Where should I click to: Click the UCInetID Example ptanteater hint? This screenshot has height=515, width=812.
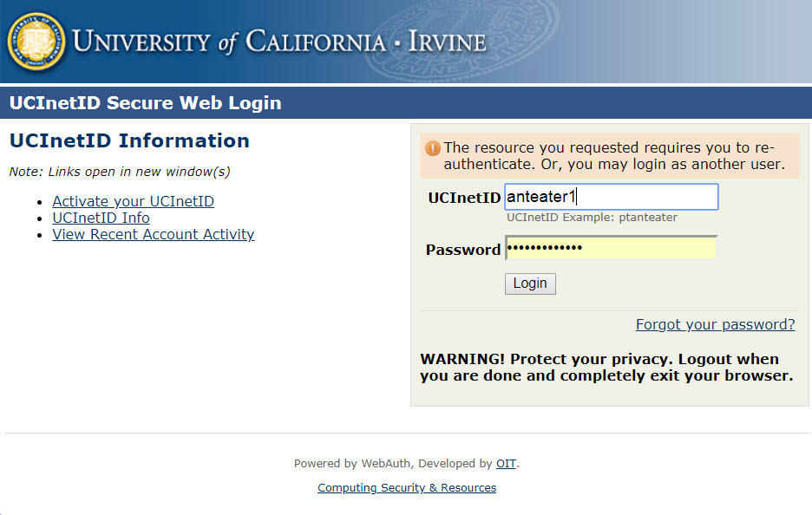[x=592, y=218]
